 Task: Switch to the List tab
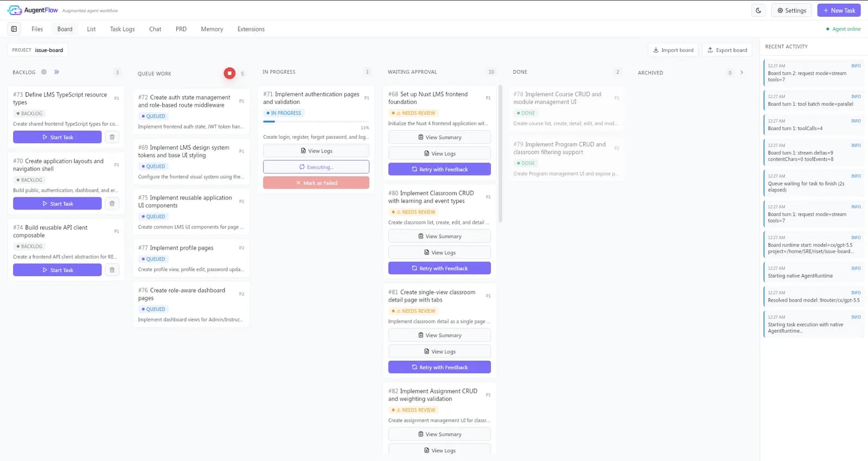91,29
